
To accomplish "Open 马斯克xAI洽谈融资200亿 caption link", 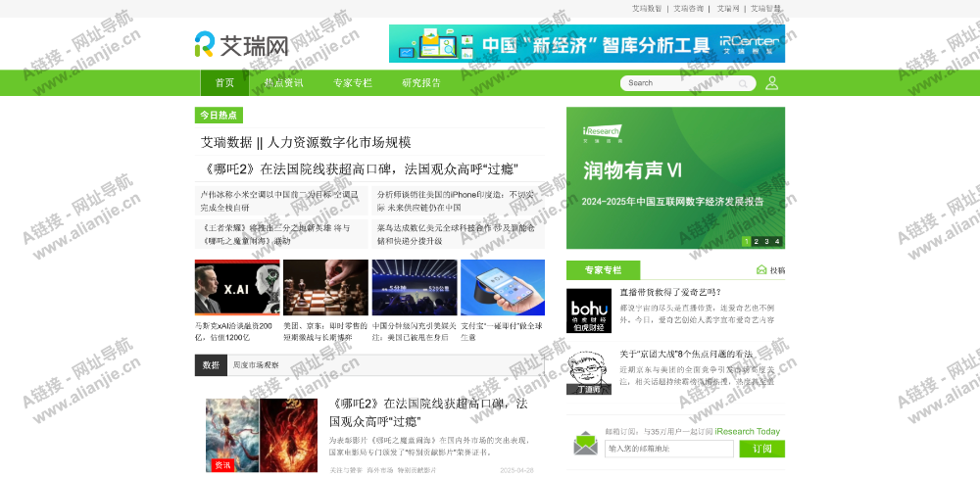I will click(x=234, y=331).
